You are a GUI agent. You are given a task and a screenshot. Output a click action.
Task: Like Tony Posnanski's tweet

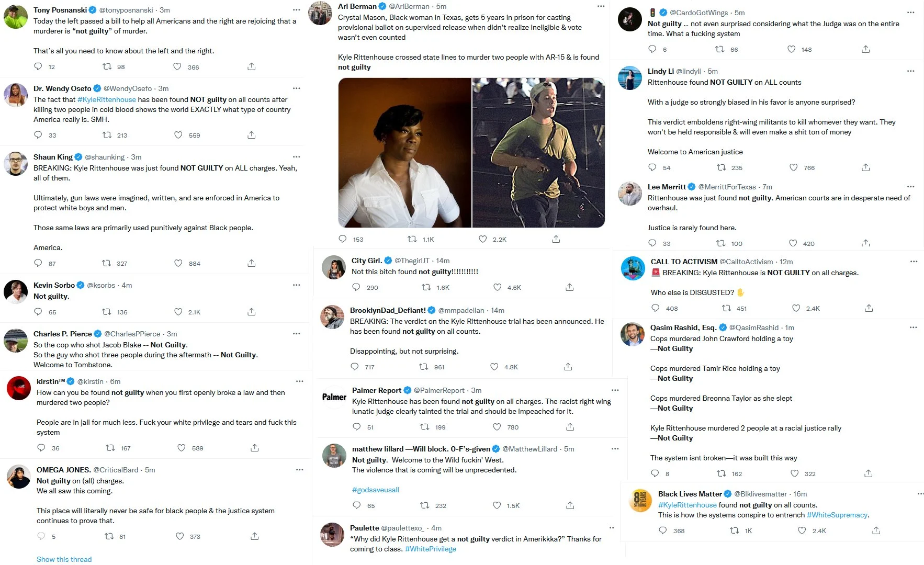[x=177, y=66]
